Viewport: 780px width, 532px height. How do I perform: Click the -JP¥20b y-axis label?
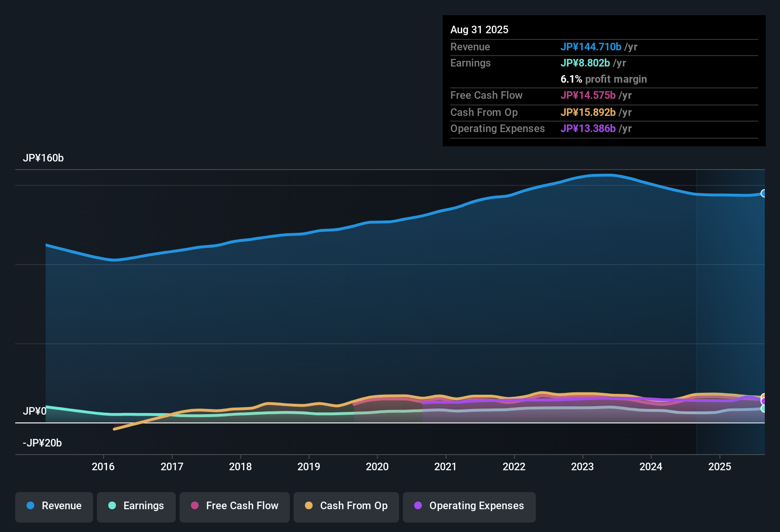click(x=42, y=443)
